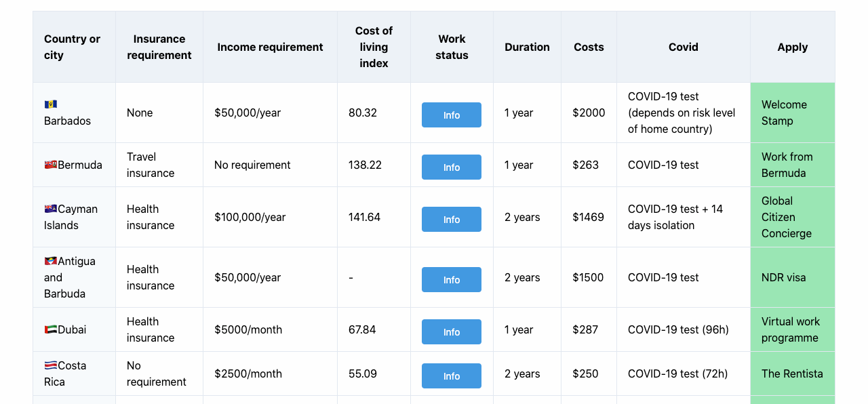View Antigua and Barbuda work Info
Image resolution: width=868 pixels, height=404 pixels.
[x=452, y=280]
